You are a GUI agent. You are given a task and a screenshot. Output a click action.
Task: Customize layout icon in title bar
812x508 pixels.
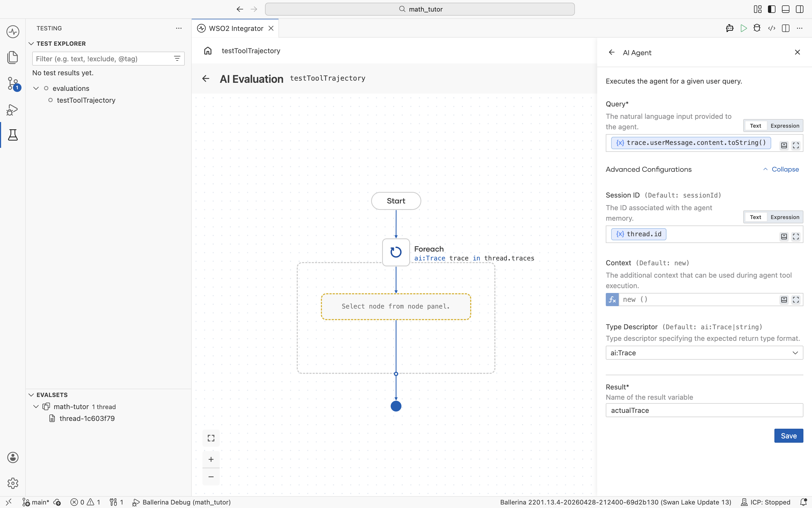pyautogui.click(x=758, y=9)
